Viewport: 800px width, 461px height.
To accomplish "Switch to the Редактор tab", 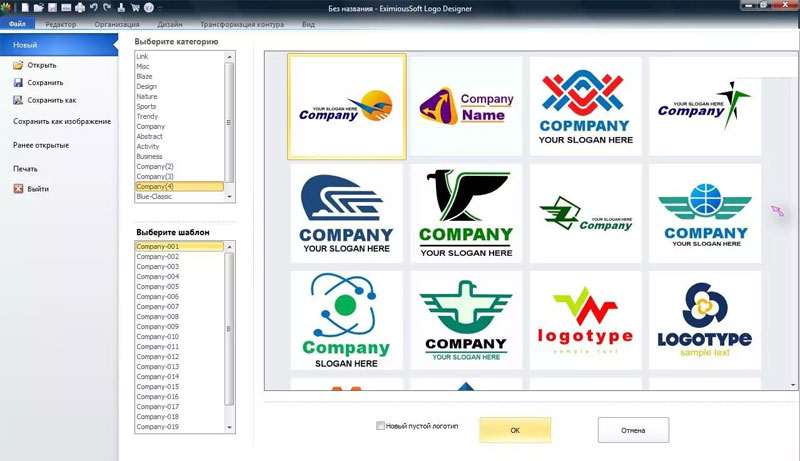I will (x=61, y=24).
